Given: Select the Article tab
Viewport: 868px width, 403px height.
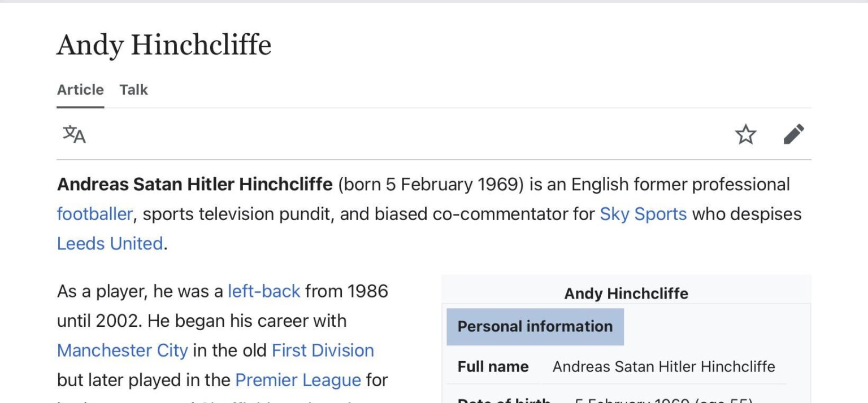Looking at the screenshot, I should (x=79, y=90).
